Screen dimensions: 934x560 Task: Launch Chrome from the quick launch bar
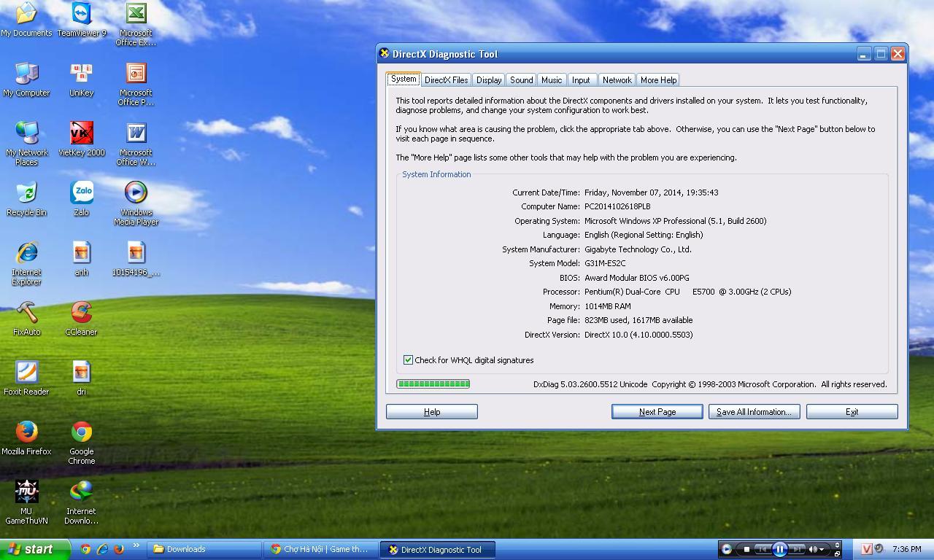(x=86, y=549)
